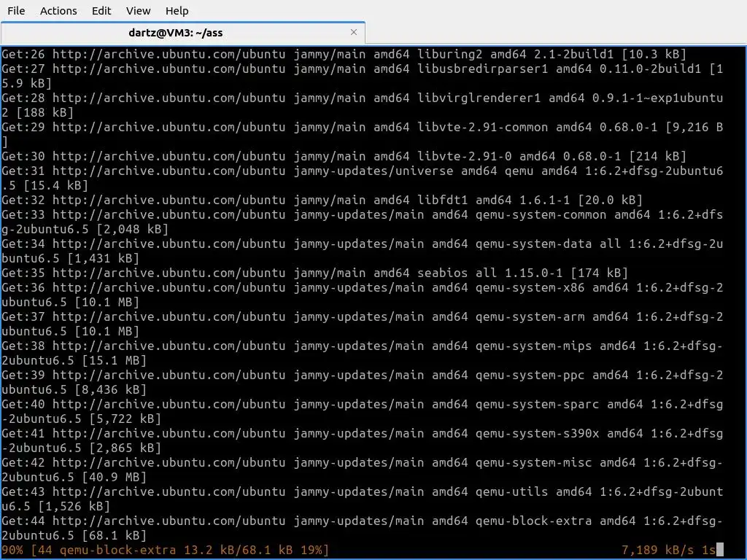Click the 13.2 kB/68.1 kB 19% progress text
Viewport: 747px width, 560px height.
[x=256, y=550]
